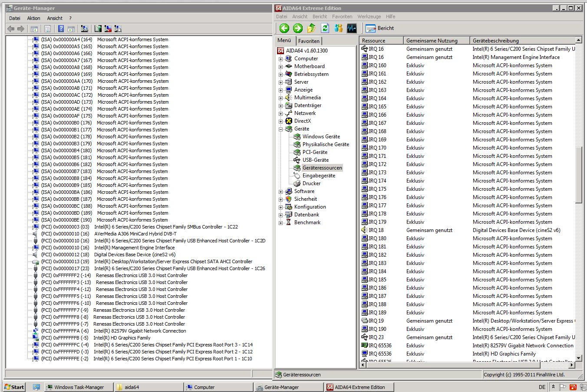Open Datei menu in Geräte-Manager
The width and height of the screenshot is (587, 392).
tap(15, 18)
